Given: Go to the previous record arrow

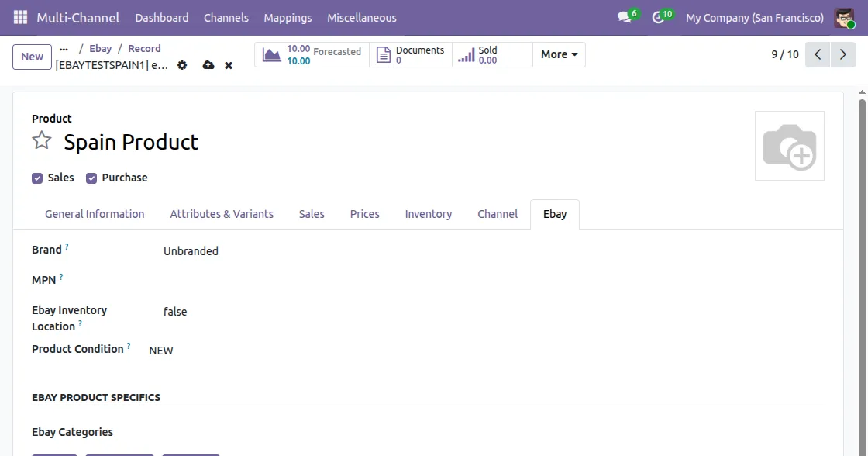Looking at the screenshot, I should 818,54.
